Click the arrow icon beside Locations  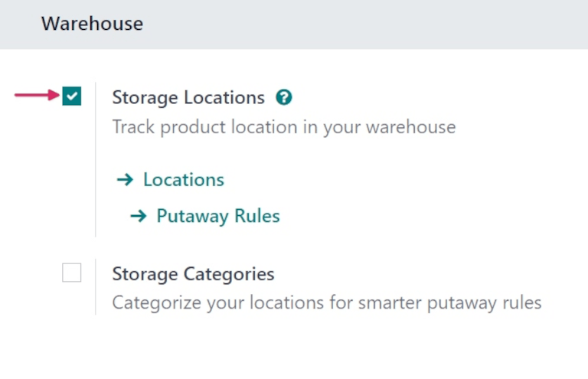point(125,180)
